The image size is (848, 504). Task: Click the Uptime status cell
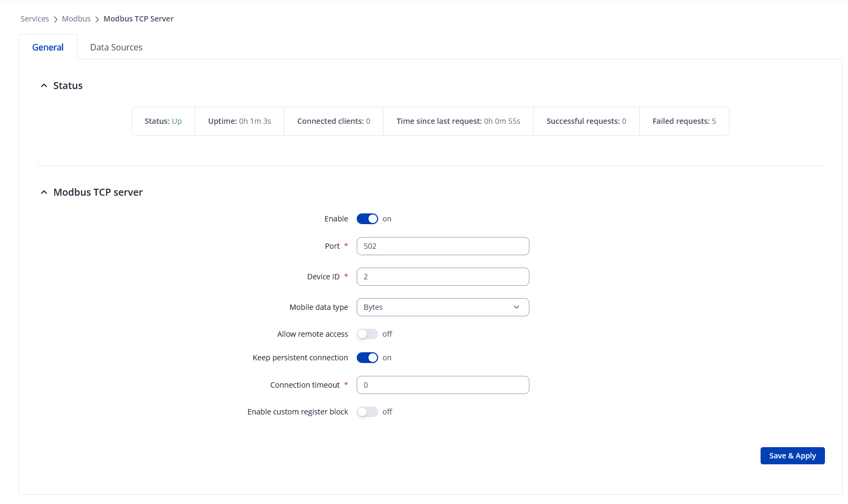239,121
